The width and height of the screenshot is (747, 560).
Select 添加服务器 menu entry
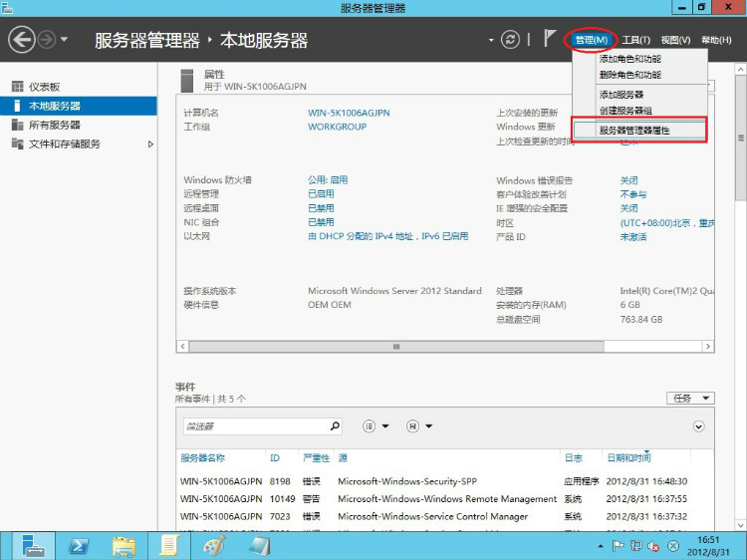622,95
